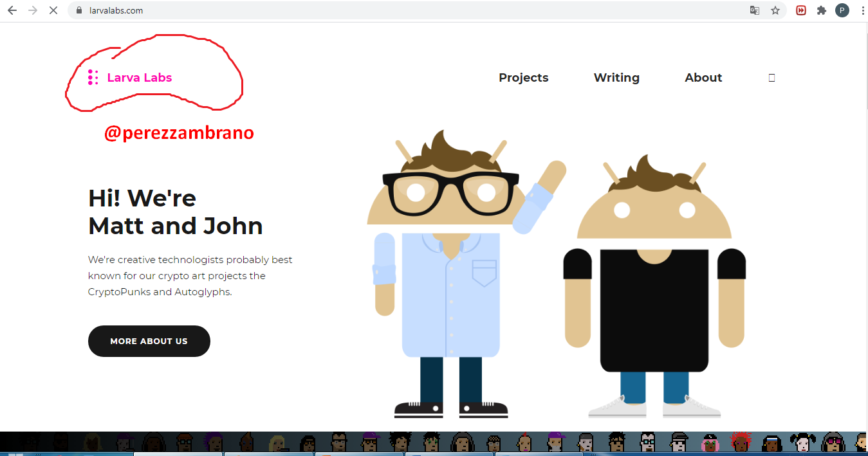The image size is (868, 456).
Task: Click the browser forward arrow
Action: tap(33, 10)
